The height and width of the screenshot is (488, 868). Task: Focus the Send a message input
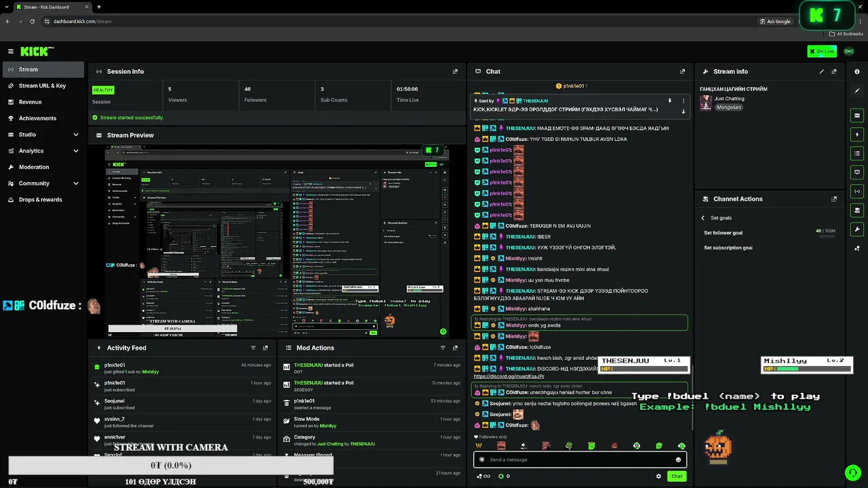580,460
